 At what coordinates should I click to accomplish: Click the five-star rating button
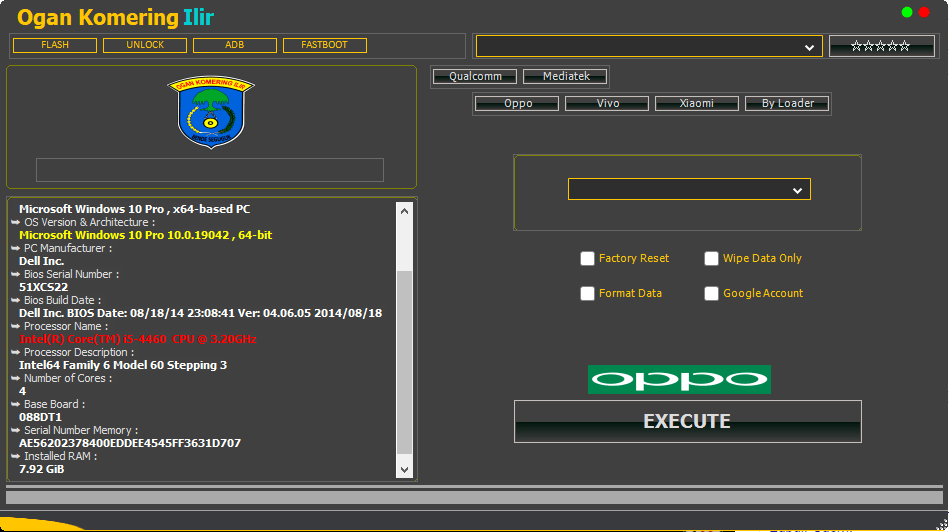coord(881,46)
